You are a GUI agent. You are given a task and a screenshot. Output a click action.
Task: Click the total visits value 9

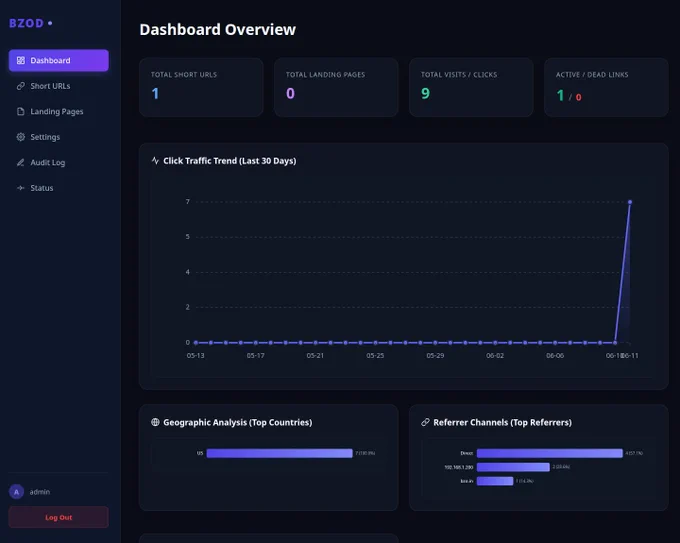(x=425, y=93)
